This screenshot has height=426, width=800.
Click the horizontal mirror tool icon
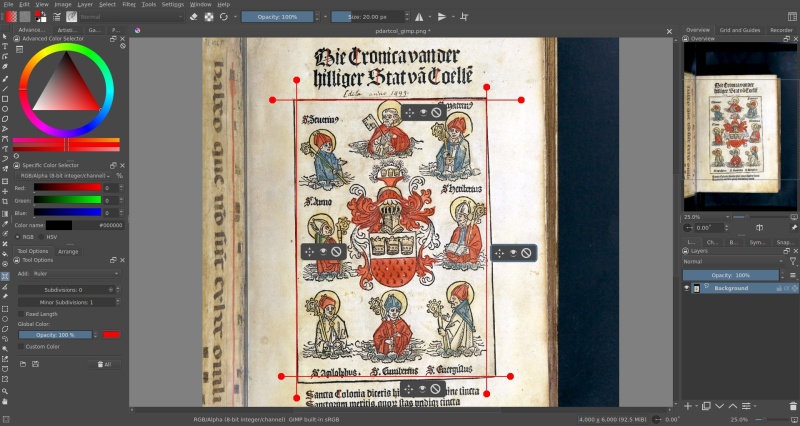419,17
